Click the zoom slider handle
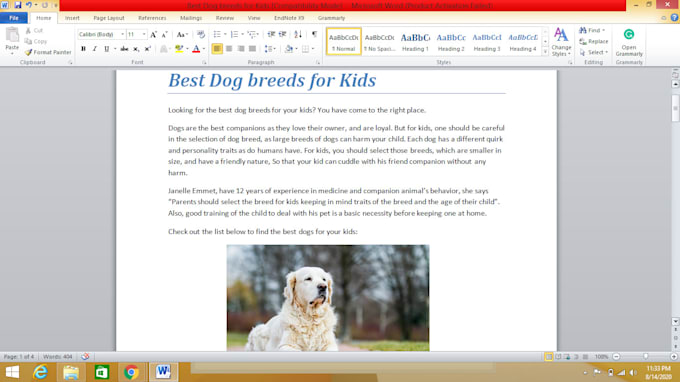This screenshot has width=680, height=382. (645, 356)
